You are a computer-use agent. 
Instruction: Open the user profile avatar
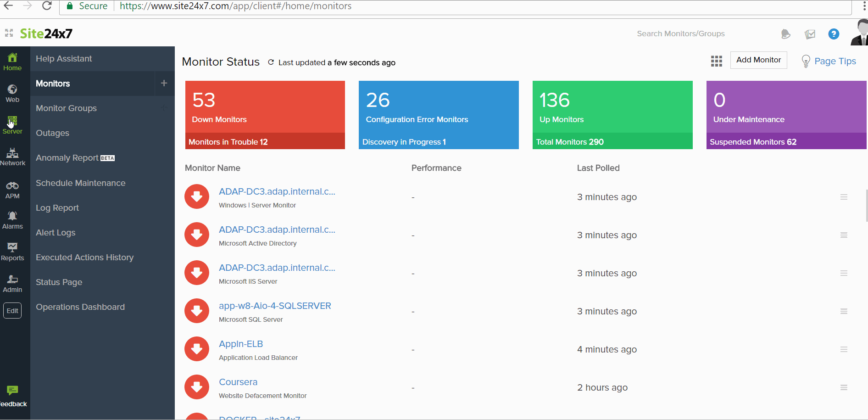(859, 33)
